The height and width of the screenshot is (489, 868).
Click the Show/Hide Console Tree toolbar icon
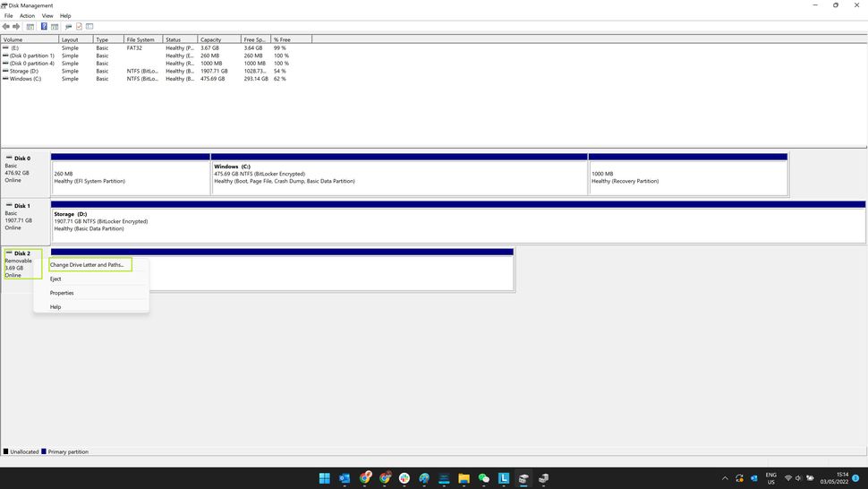coord(30,27)
